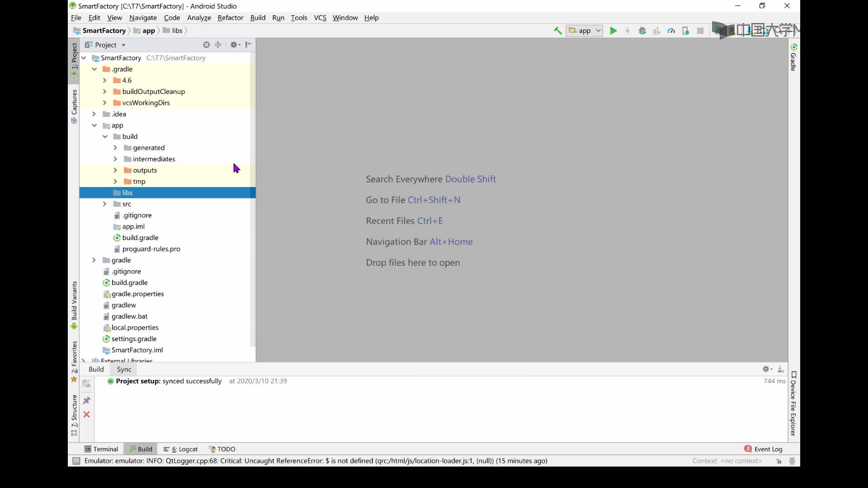Click the Stop square icon
Image resolution: width=868 pixels, height=488 pixels.
click(x=700, y=31)
